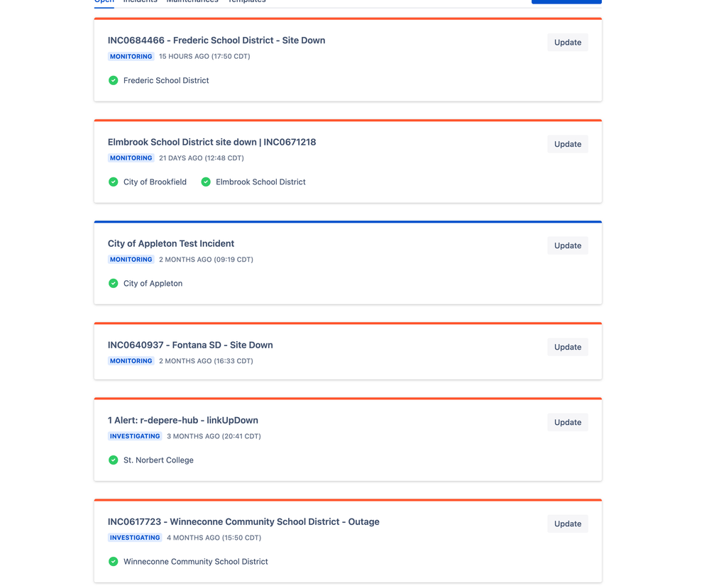Click the green check icon next to City of Brookfield
Screen dimensions: 709x588
tap(114, 182)
